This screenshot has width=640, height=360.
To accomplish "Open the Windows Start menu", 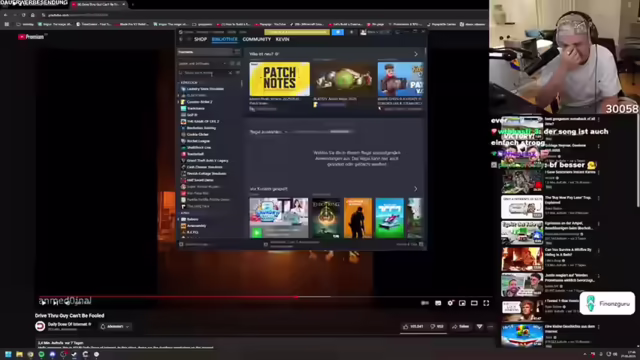I will point(8,354).
